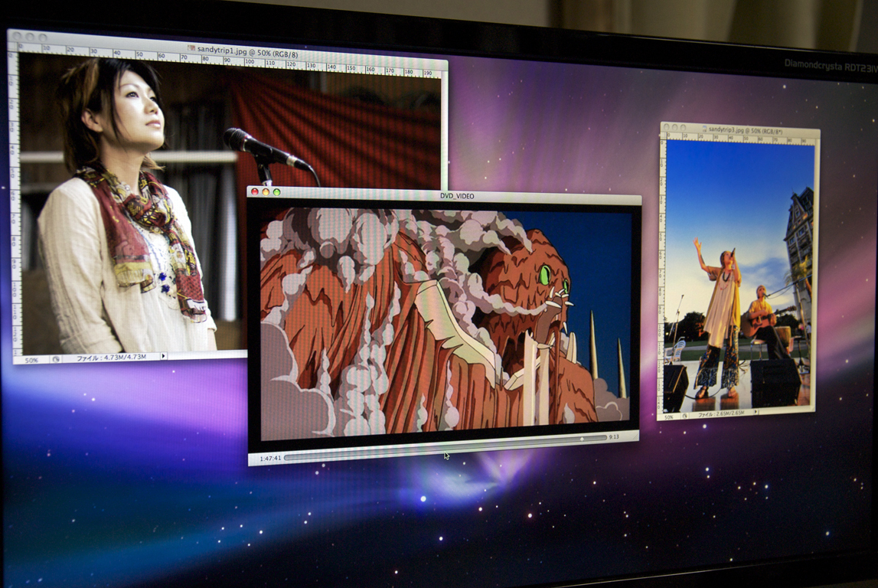Close the DVD_VIDEO window with the red button

click(x=255, y=192)
